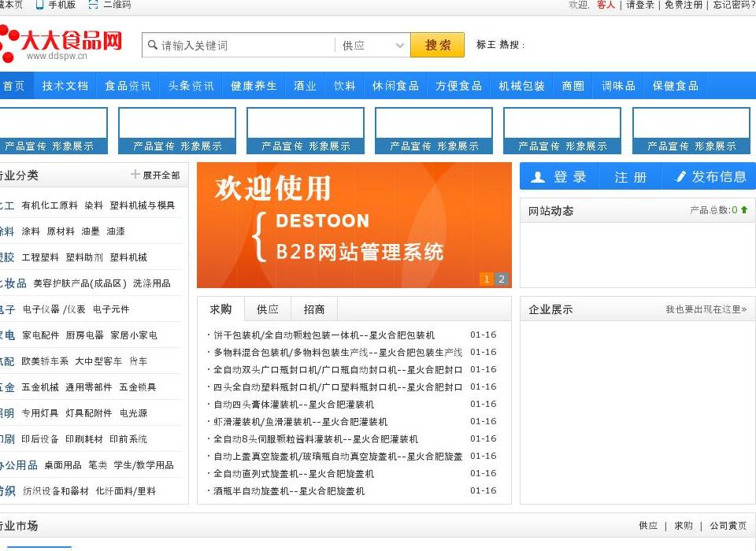Screen dimensions: 756x551
Task: Click the plus icon next to 展开全部
Action: click(135, 174)
